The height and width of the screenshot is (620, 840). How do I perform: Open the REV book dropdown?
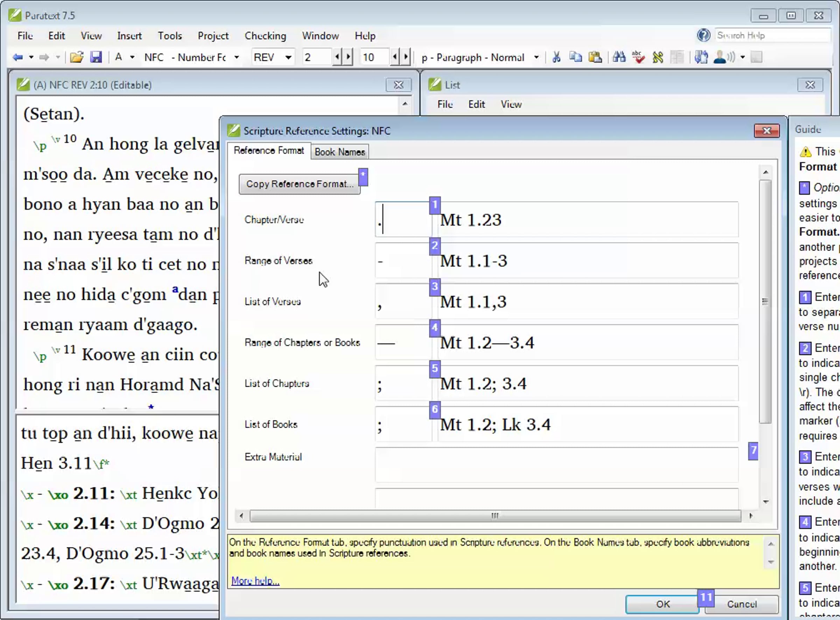(288, 57)
